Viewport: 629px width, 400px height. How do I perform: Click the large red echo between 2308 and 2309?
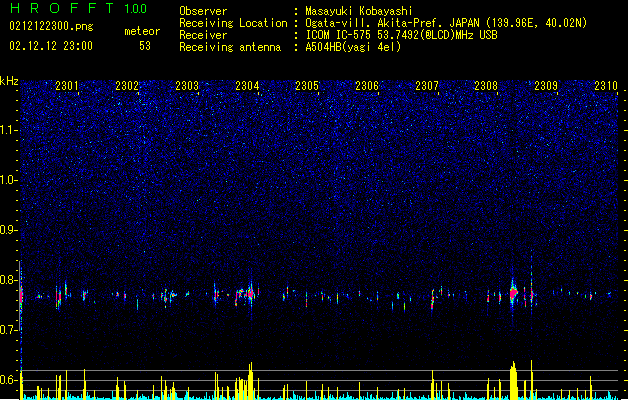tap(513, 294)
